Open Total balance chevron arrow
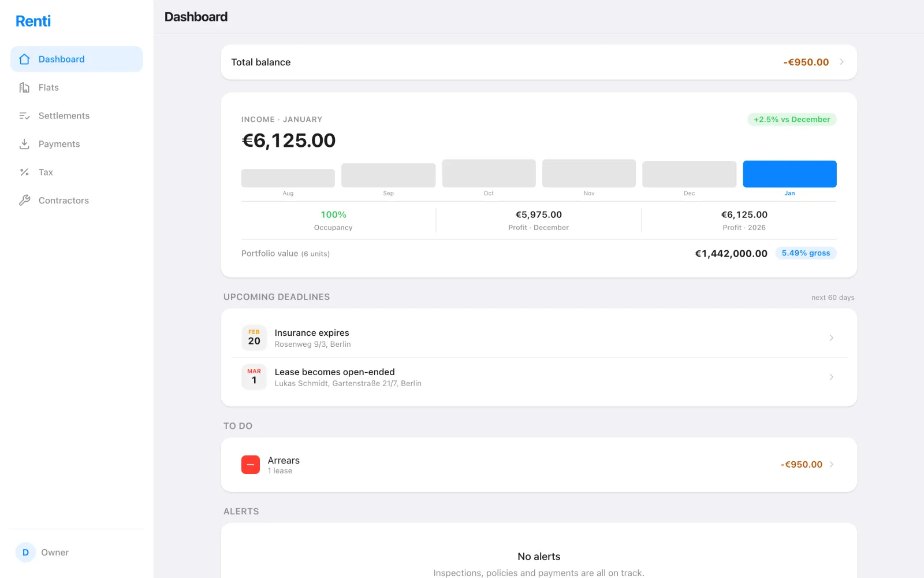The image size is (924, 578). [x=842, y=62]
